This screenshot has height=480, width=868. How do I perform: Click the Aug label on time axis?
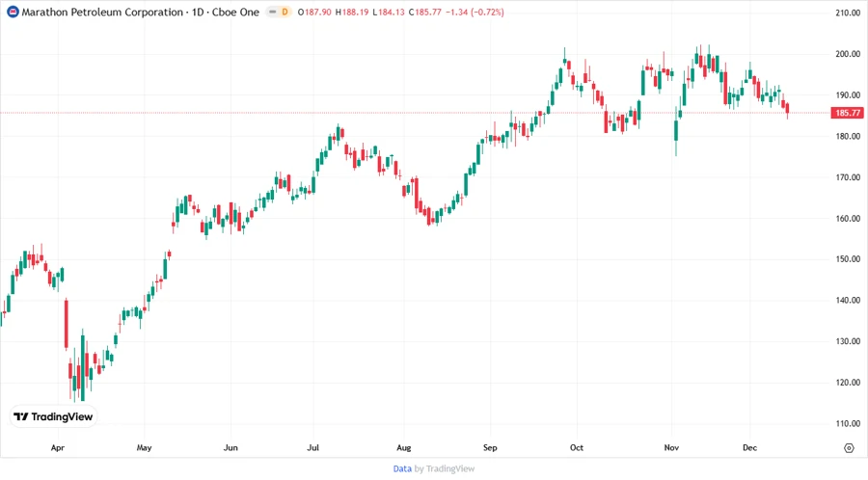click(403, 448)
